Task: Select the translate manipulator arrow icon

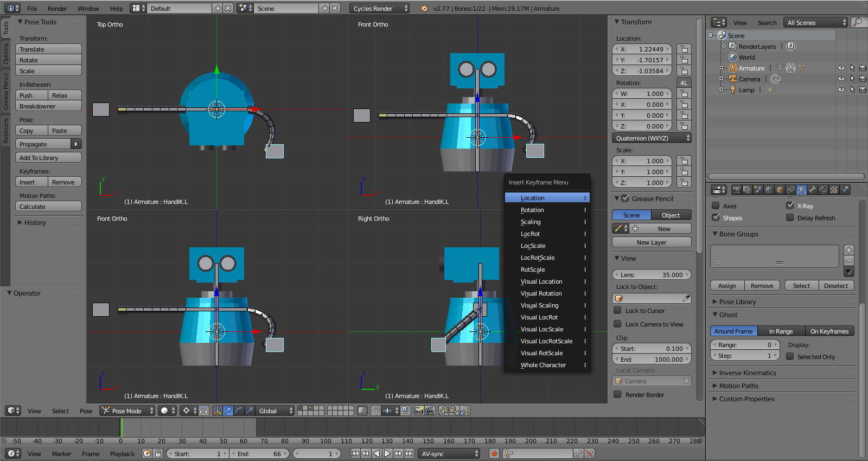Action: click(x=228, y=411)
